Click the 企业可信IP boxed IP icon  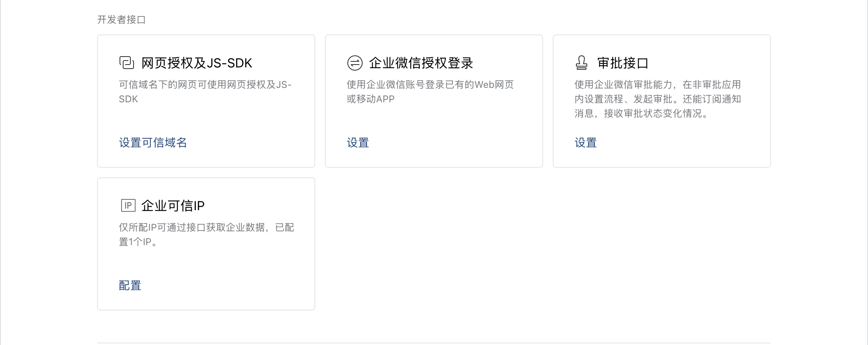pyautogui.click(x=128, y=205)
